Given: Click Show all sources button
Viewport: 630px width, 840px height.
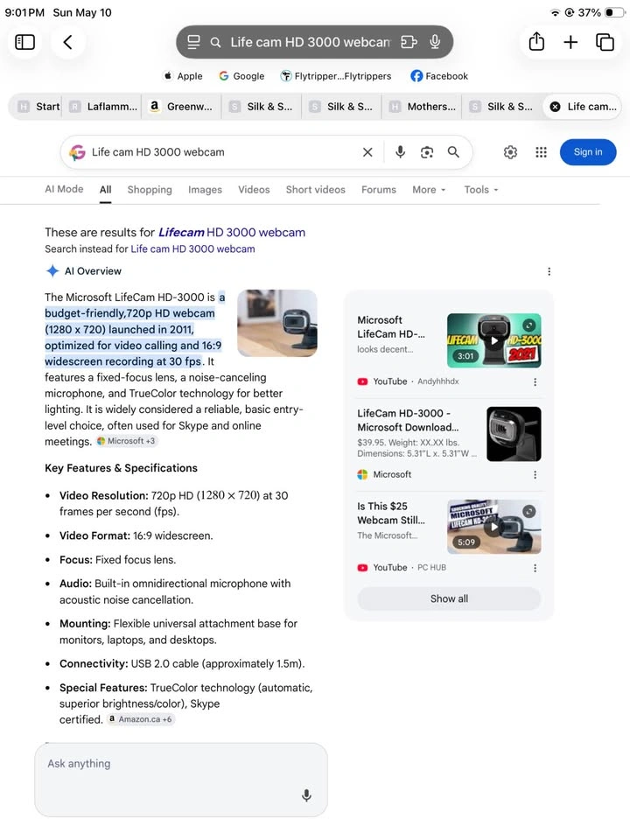Looking at the screenshot, I should tap(449, 598).
